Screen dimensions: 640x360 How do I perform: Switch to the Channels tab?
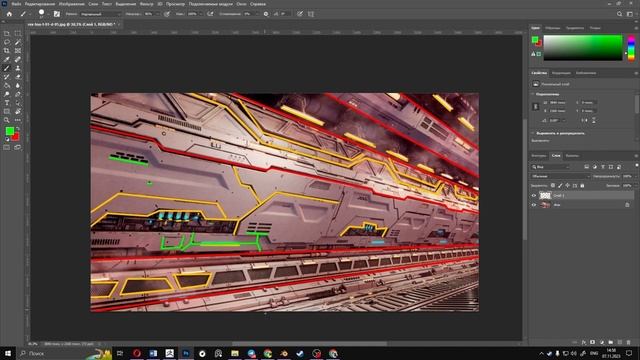[x=572, y=156]
